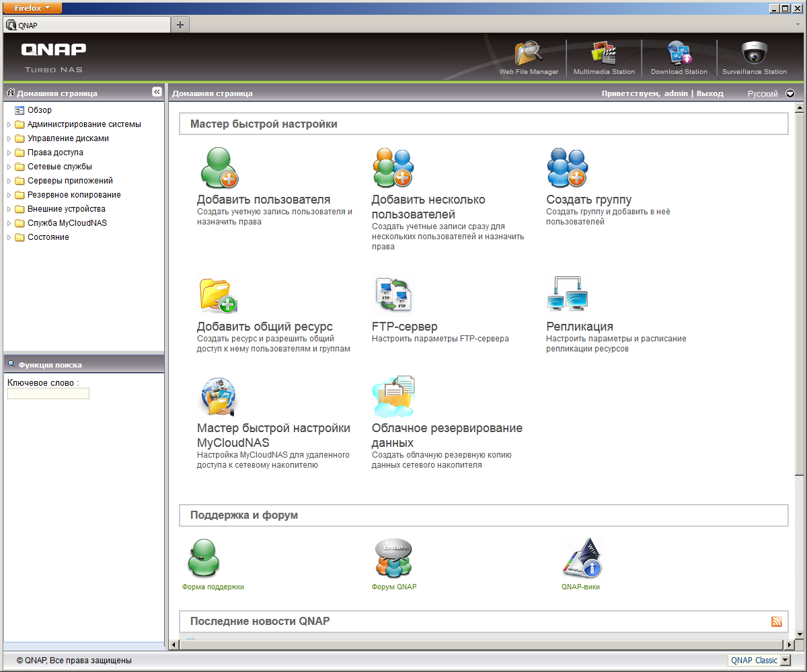This screenshot has width=807, height=672.
Task: Open Surveillance Station camera icon
Action: (x=755, y=52)
